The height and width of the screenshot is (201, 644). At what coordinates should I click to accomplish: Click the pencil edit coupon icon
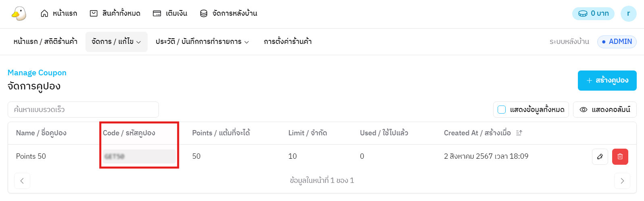[600, 157]
